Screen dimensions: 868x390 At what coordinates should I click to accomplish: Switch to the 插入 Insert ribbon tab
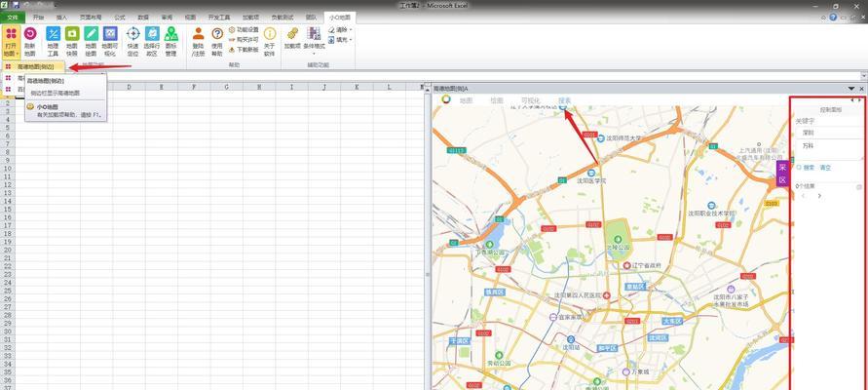click(62, 18)
